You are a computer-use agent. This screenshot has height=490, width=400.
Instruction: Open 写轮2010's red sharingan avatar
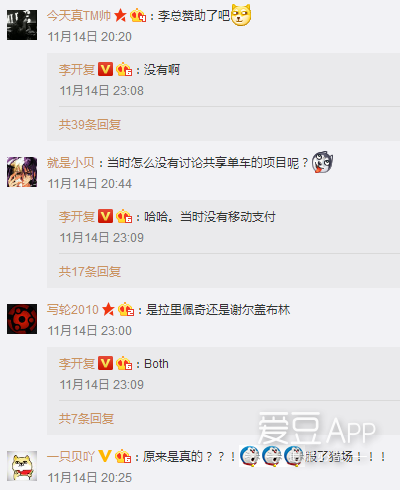tap(22, 319)
